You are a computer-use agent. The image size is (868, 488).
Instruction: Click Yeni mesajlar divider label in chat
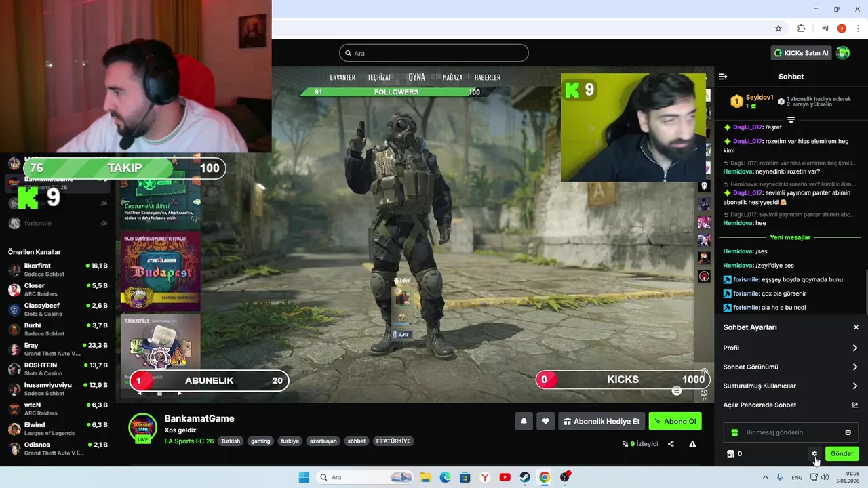[790, 237]
